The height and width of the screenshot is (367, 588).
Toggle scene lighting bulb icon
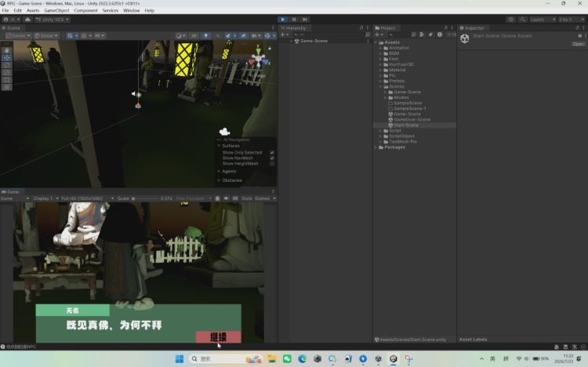click(205, 35)
